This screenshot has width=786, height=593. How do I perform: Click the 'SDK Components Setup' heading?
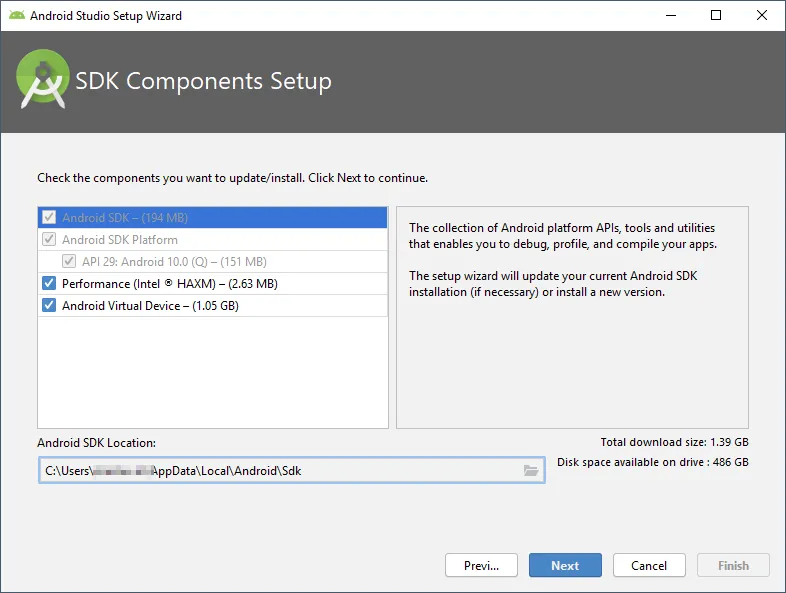[204, 81]
